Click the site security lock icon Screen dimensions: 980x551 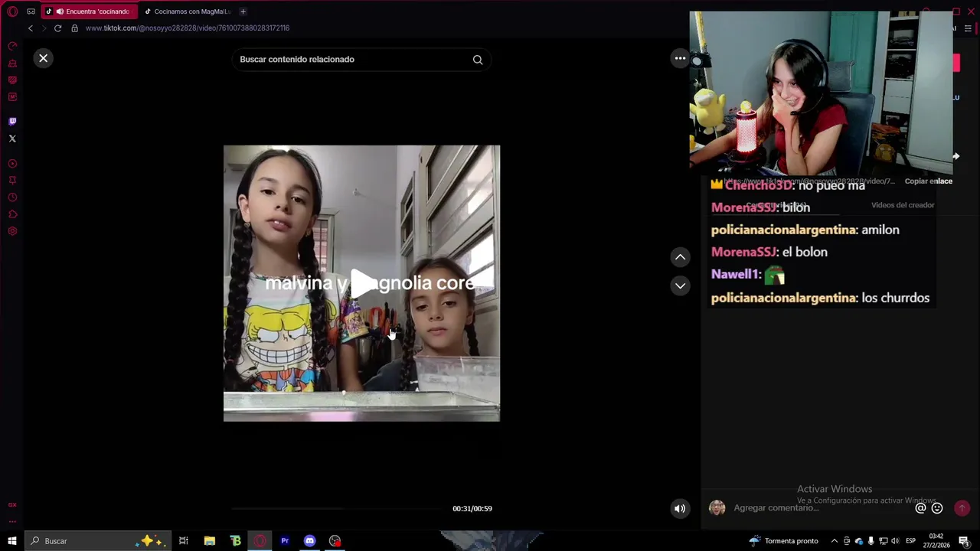74,28
